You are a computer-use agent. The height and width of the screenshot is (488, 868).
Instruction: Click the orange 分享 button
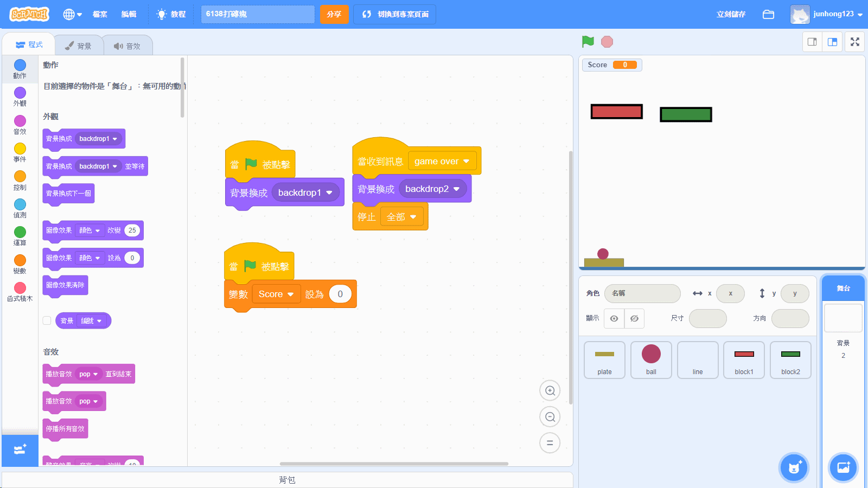click(334, 14)
